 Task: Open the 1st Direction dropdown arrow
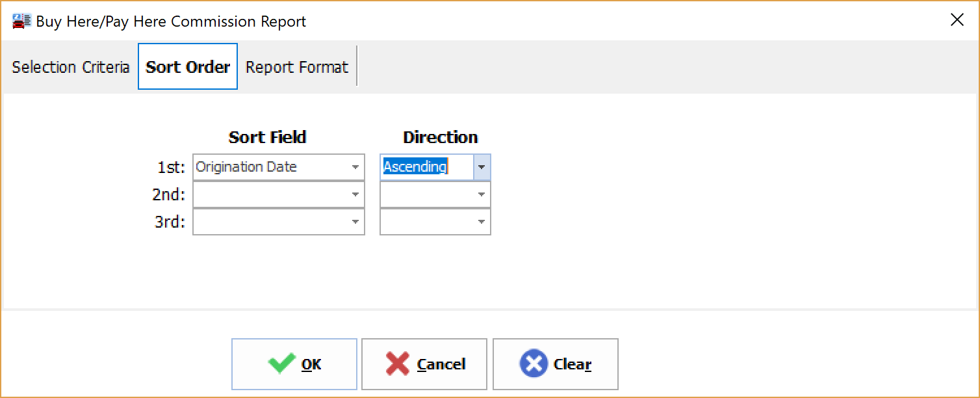(482, 168)
